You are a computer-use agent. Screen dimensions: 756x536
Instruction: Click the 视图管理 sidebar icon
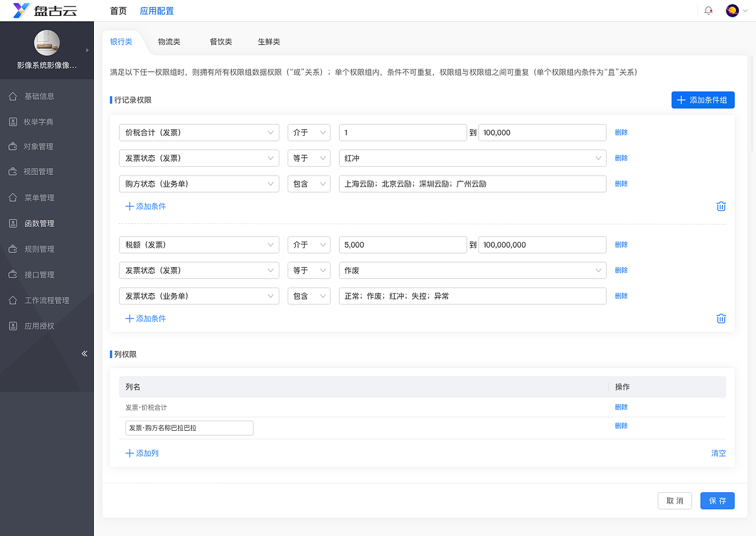(x=13, y=172)
